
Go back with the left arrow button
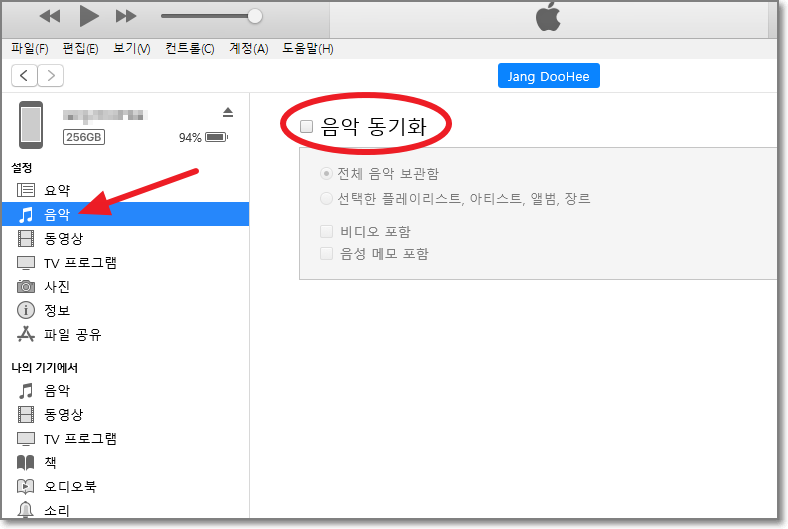coord(24,76)
